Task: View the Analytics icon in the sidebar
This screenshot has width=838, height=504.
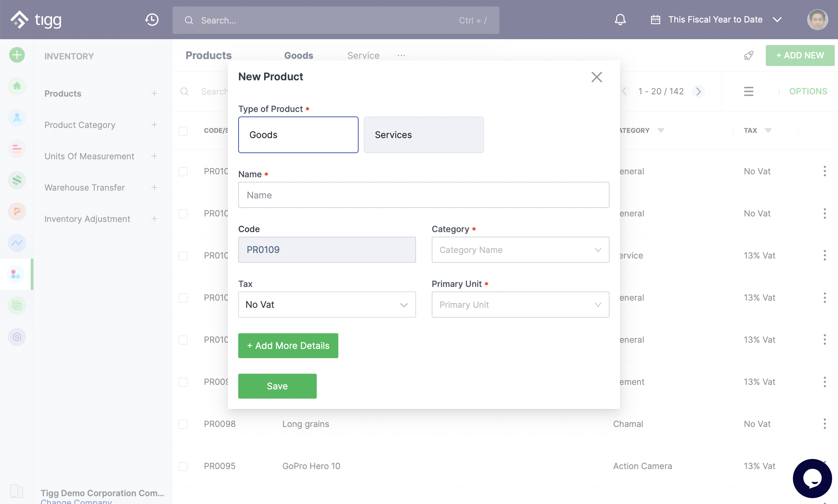Action: (17, 243)
